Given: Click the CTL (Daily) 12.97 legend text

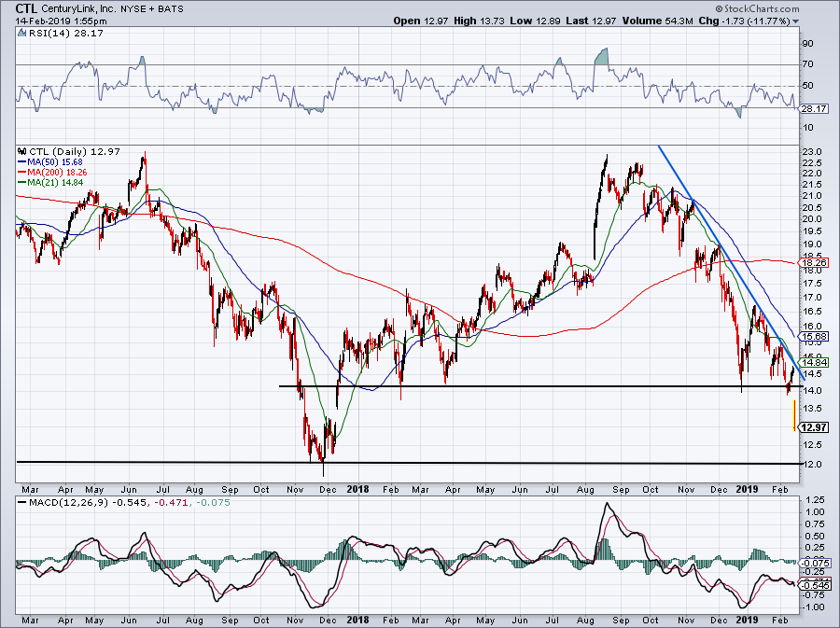Looking at the screenshot, I should coord(75,151).
